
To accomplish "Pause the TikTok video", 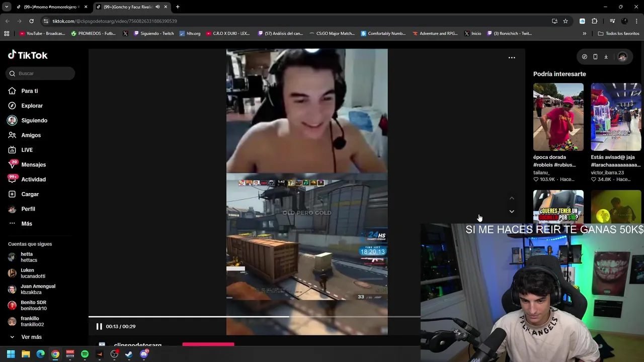I will coord(99,326).
